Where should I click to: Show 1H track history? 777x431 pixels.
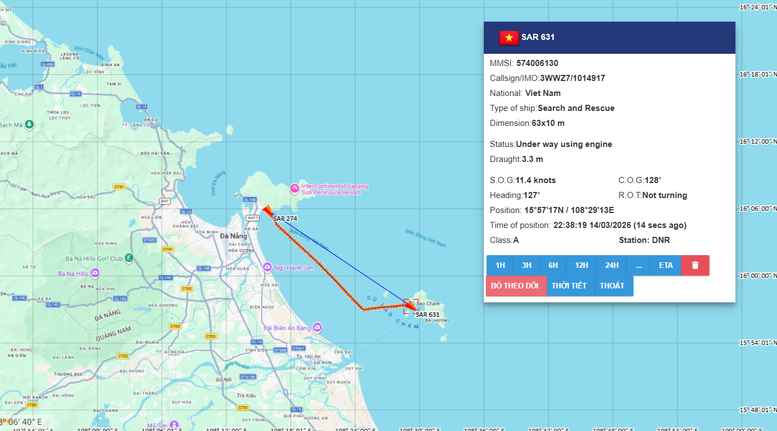click(500, 265)
